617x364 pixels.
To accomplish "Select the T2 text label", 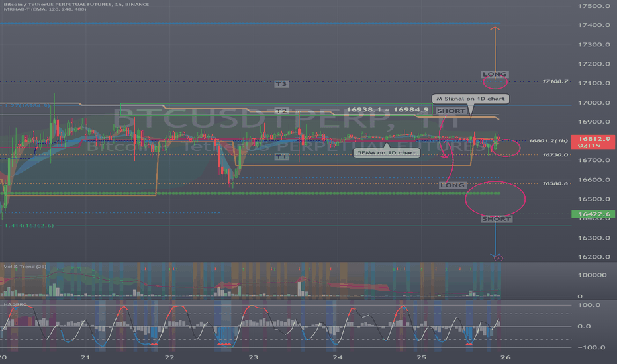I will pos(281,111).
